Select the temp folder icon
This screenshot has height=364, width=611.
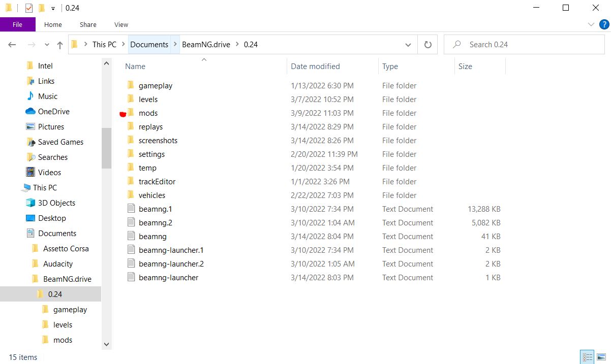130,168
